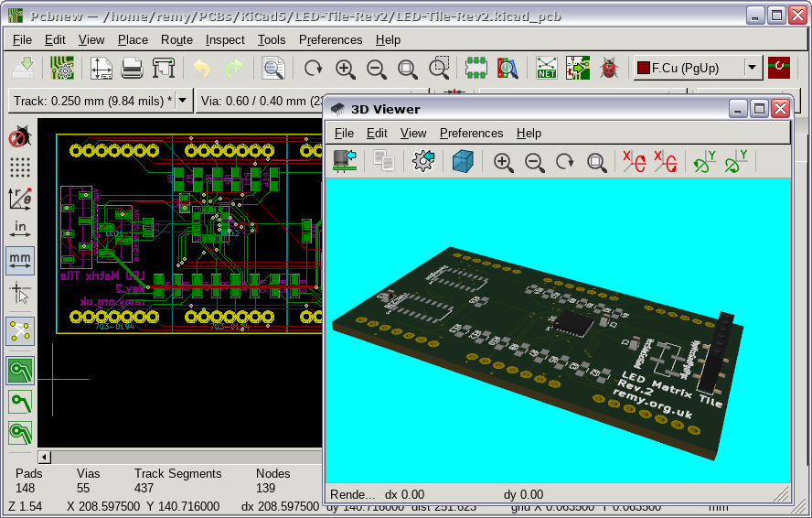Open Pcbnew Preferences menu
Screen dimensions: 812x518
[x=330, y=40]
